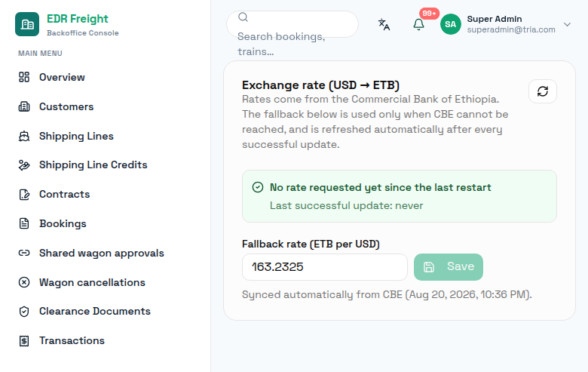Open notifications bell icon
The height and width of the screenshot is (372, 588).
click(418, 24)
